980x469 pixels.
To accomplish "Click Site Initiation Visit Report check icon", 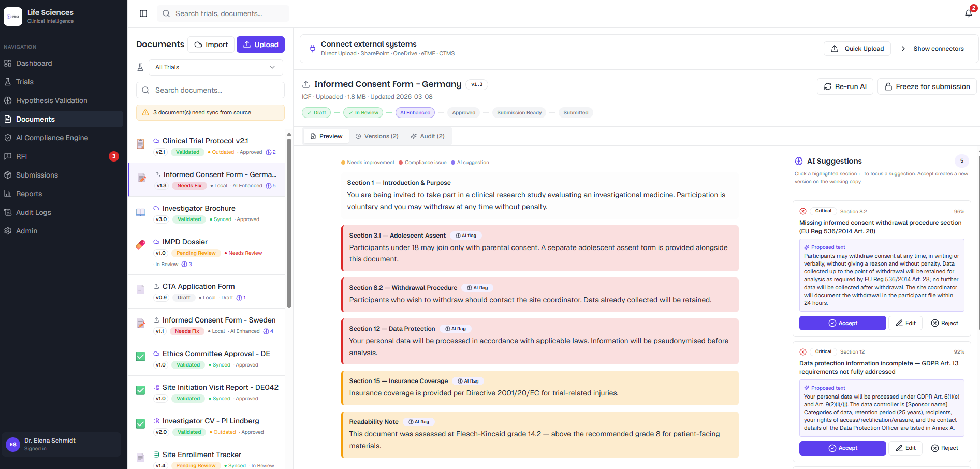I will [140, 390].
